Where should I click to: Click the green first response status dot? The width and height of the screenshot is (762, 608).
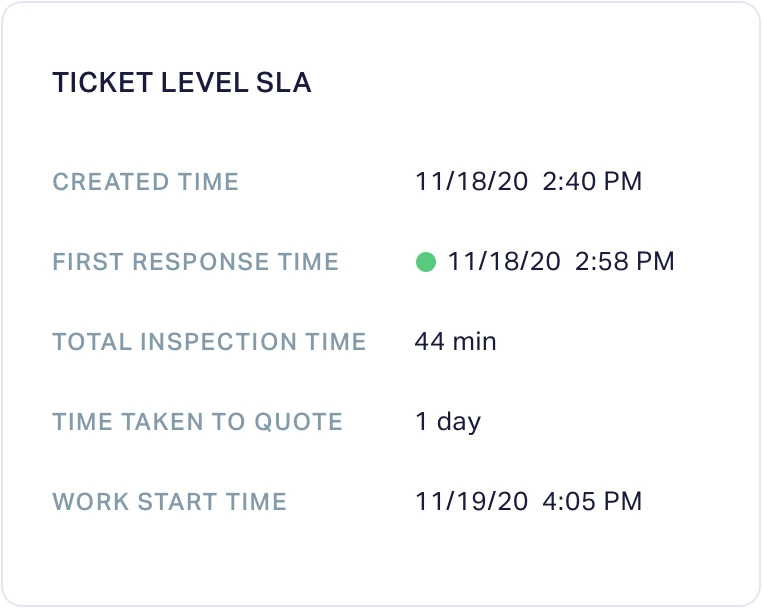(426, 262)
